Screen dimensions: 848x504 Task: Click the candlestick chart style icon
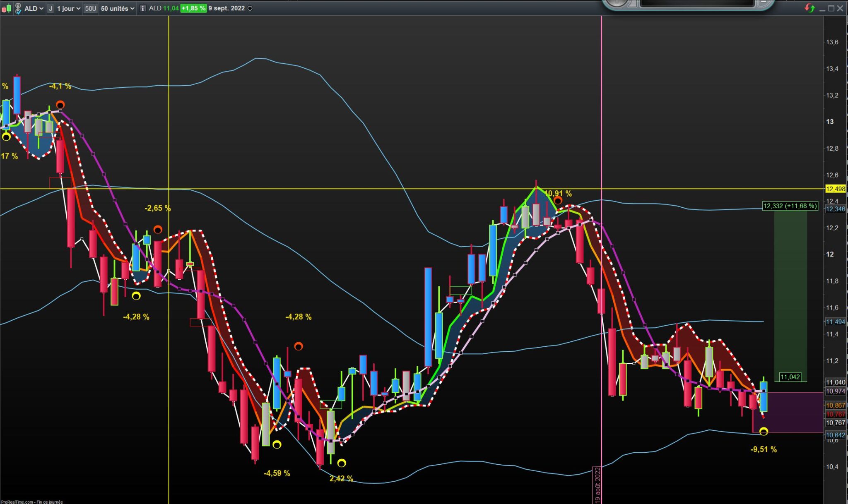(x=6, y=8)
